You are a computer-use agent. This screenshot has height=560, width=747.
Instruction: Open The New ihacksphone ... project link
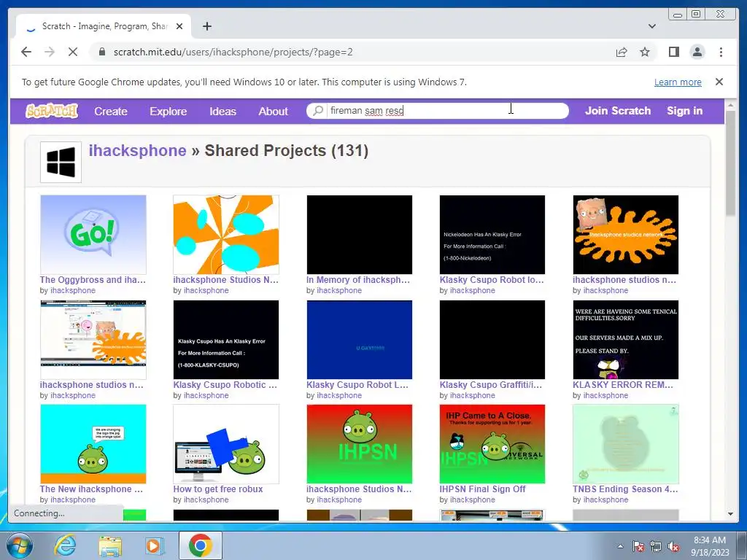91,489
